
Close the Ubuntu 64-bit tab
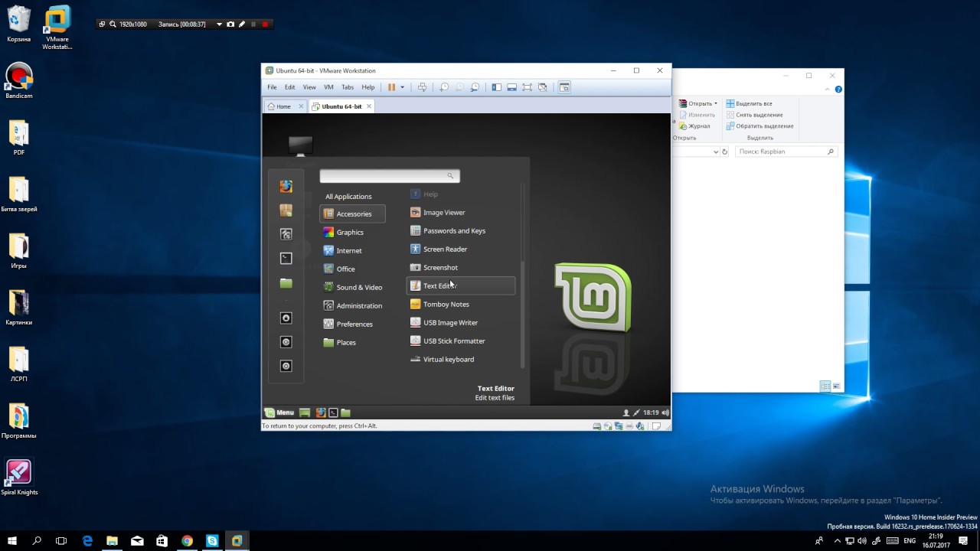(369, 106)
